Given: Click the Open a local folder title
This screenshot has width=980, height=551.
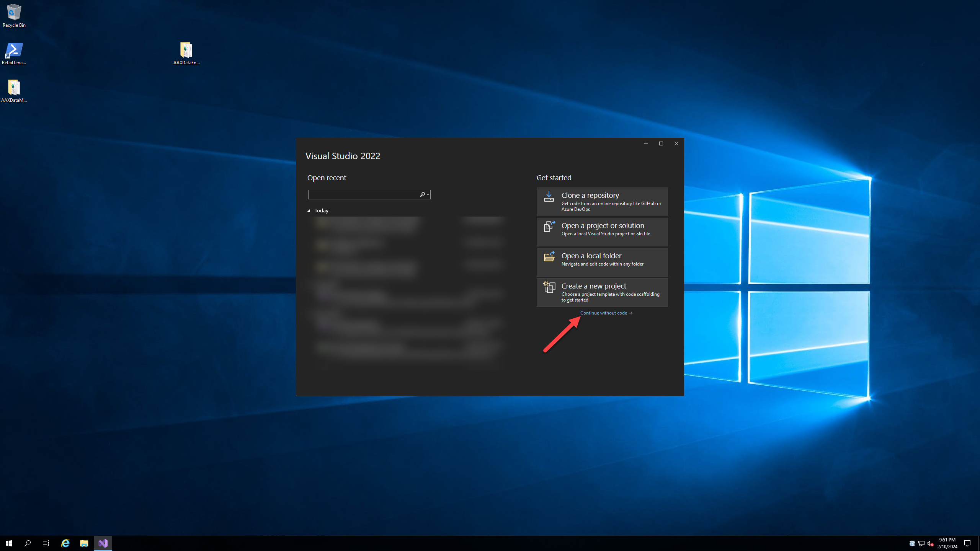Looking at the screenshot, I should coord(591,256).
